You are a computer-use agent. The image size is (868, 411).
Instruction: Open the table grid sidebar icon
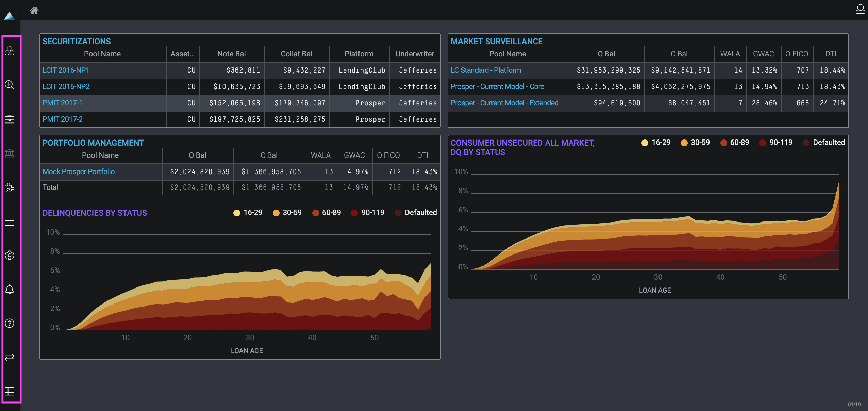[10, 391]
